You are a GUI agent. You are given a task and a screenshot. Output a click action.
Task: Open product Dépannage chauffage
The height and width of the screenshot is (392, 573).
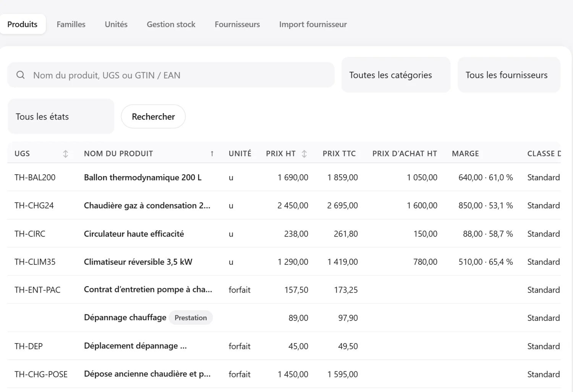125,317
